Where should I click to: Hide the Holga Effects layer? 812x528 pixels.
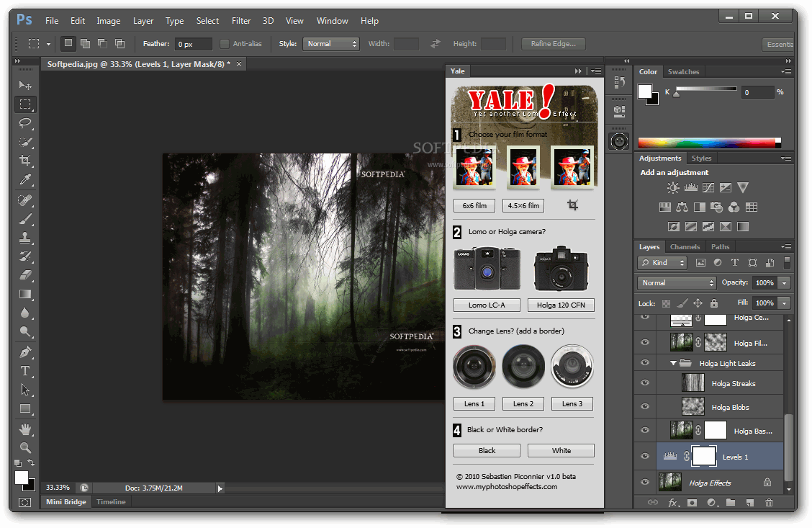coord(645,483)
